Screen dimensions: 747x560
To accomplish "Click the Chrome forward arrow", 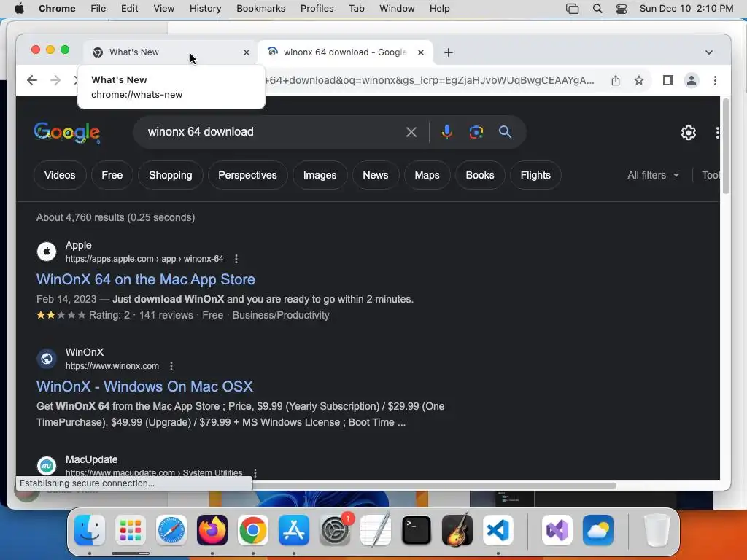I will point(55,80).
